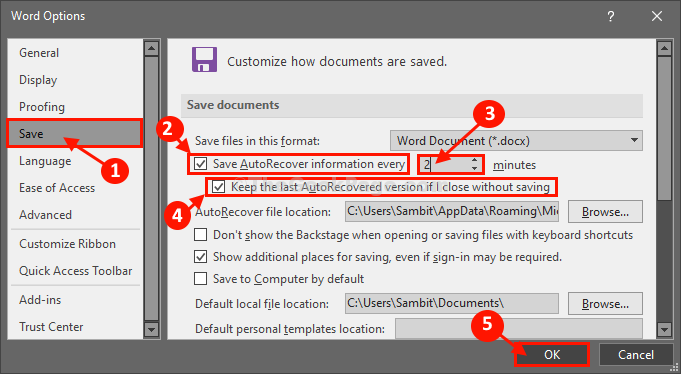Click Browse for AutoRecover file location
This screenshot has height=374, width=681.
[605, 212]
